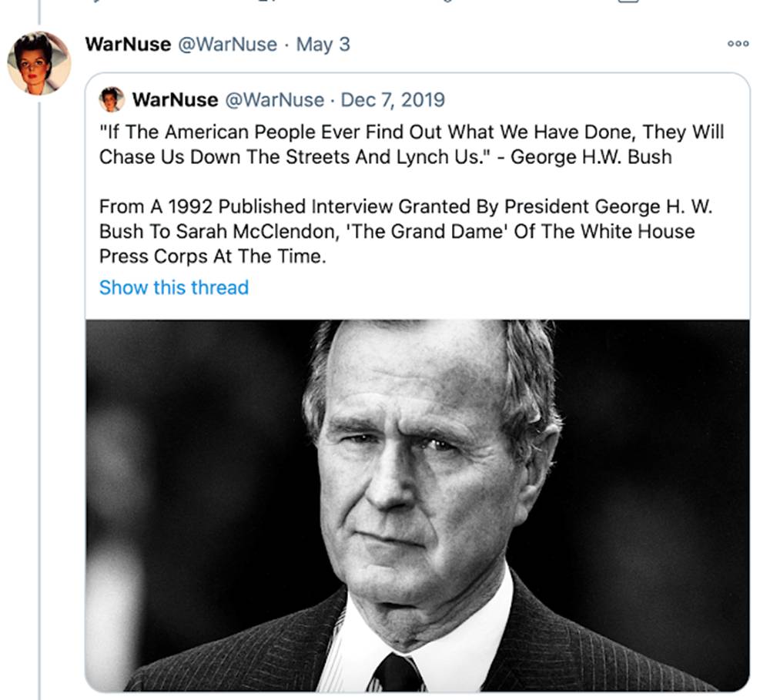Click WarNuse's large profile avatar

point(38,63)
